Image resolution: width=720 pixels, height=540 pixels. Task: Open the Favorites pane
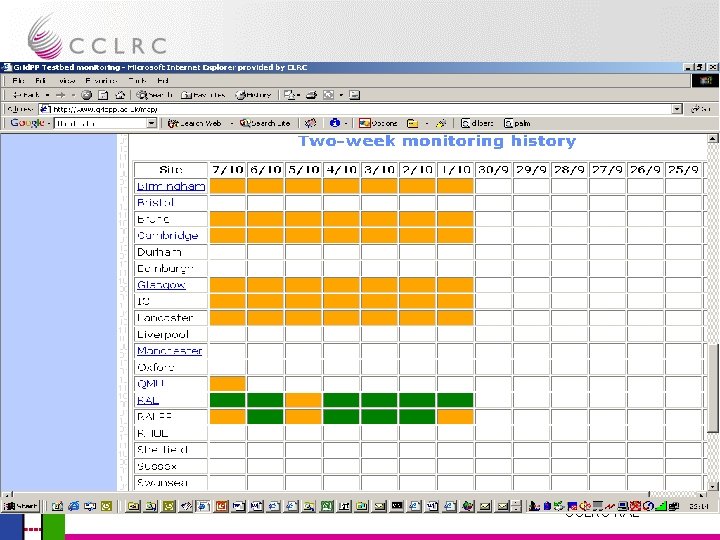click(203, 95)
